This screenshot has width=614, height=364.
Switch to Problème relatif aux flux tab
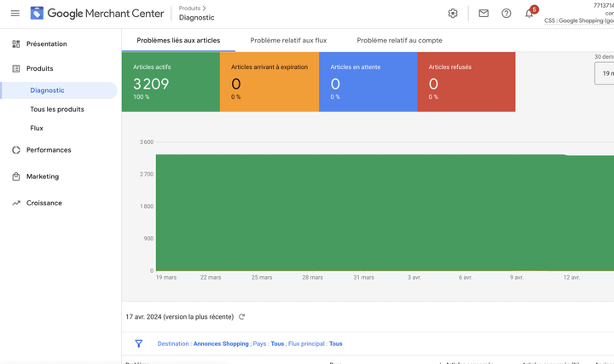coord(288,40)
